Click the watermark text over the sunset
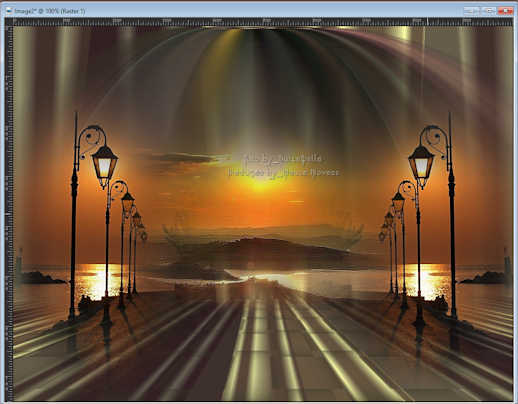 pos(283,165)
